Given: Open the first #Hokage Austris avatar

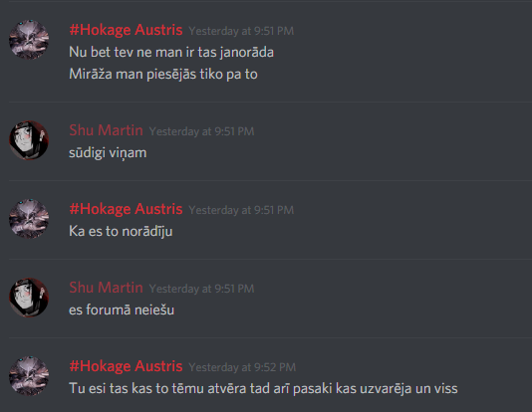Looking at the screenshot, I should point(29,40).
